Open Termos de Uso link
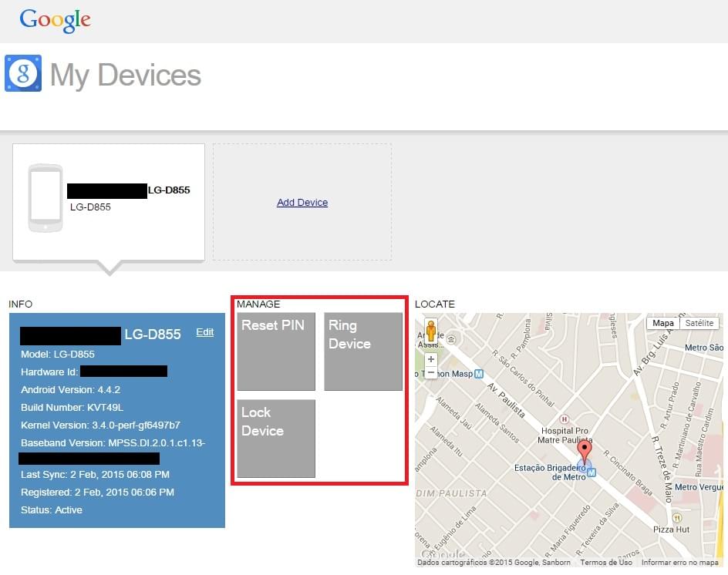 pos(606,562)
